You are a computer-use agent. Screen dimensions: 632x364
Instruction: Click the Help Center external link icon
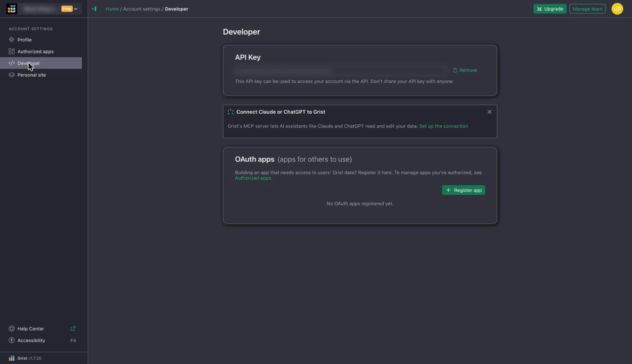click(73, 328)
